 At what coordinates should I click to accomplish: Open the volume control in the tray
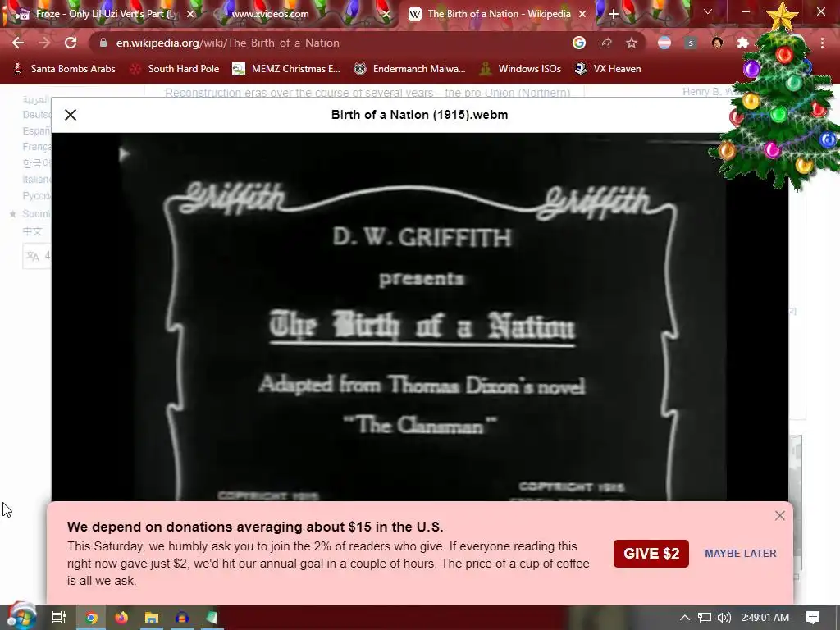tap(724, 618)
